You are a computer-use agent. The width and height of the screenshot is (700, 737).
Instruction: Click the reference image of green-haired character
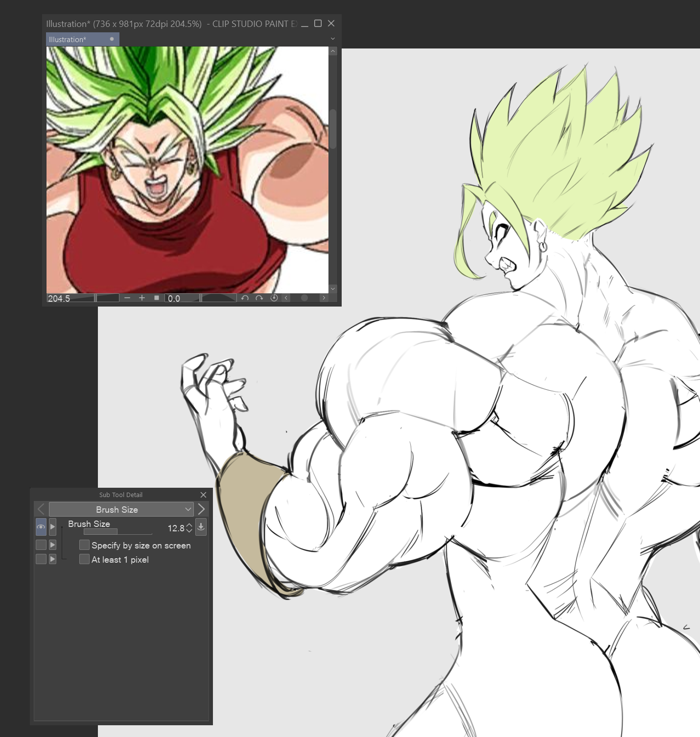187,170
